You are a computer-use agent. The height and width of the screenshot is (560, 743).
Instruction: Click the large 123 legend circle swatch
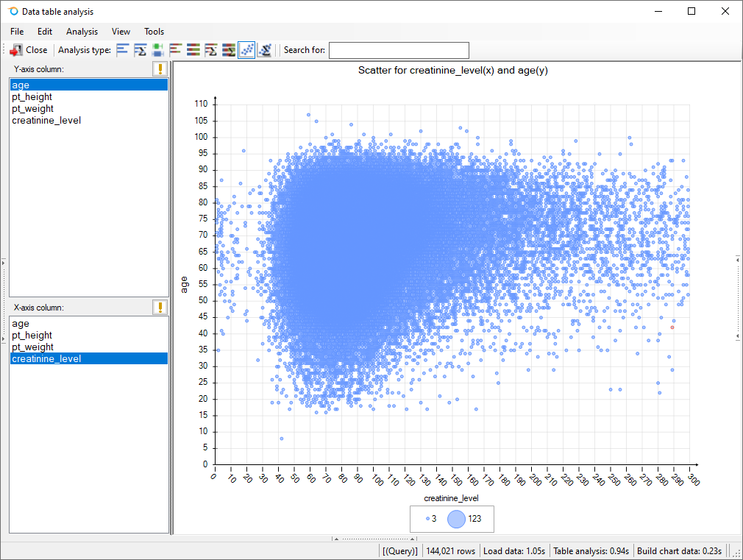click(x=457, y=519)
